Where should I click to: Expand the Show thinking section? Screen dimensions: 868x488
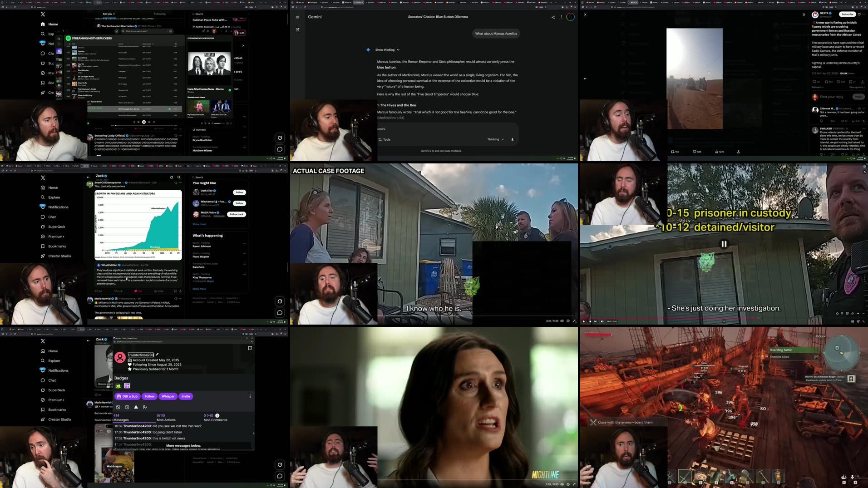tap(387, 50)
